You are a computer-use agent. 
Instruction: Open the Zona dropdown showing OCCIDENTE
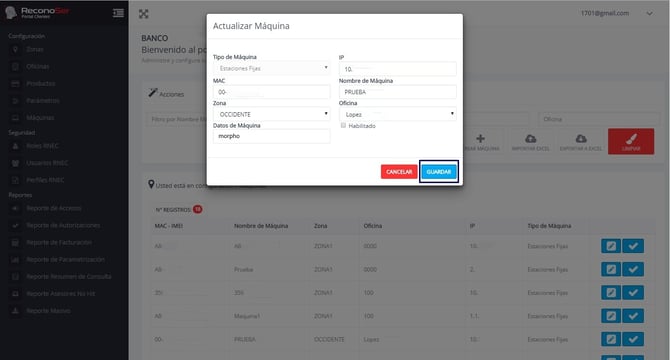click(x=271, y=114)
